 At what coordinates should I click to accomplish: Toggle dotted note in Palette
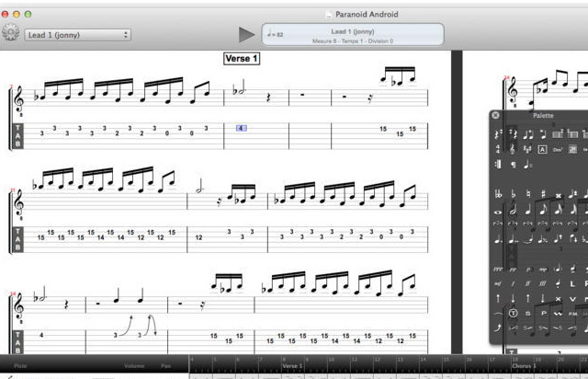tap(498, 239)
